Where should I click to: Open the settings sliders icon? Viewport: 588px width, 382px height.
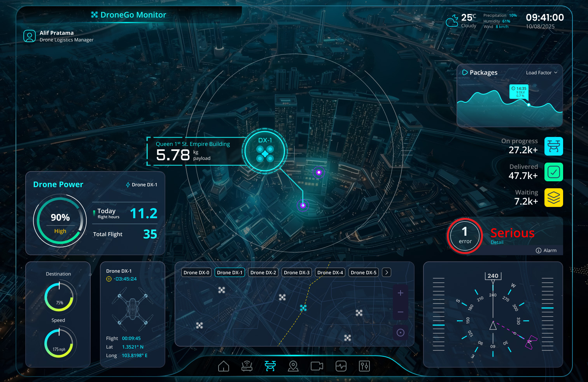pyautogui.click(x=364, y=366)
